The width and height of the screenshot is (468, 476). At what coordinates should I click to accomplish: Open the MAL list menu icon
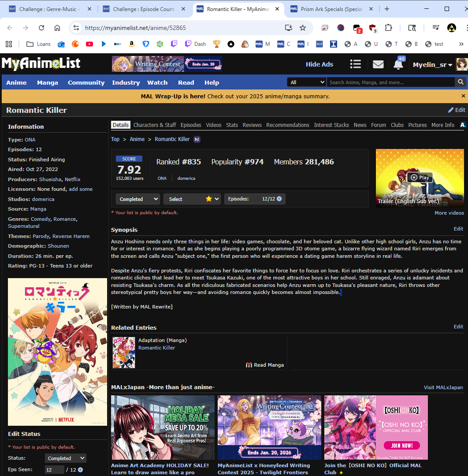click(355, 64)
